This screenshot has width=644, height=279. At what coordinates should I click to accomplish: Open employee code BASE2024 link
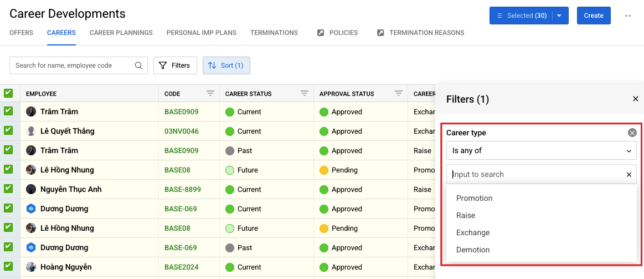click(x=182, y=267)
